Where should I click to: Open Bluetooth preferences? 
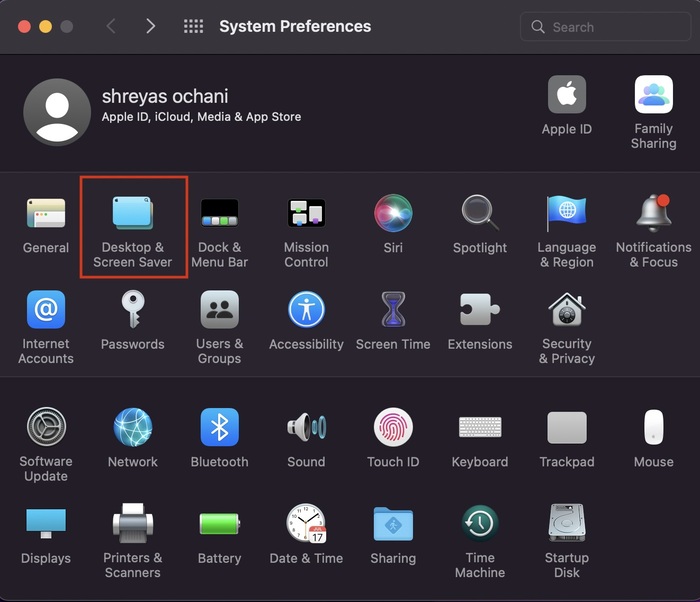coord(219,427)
